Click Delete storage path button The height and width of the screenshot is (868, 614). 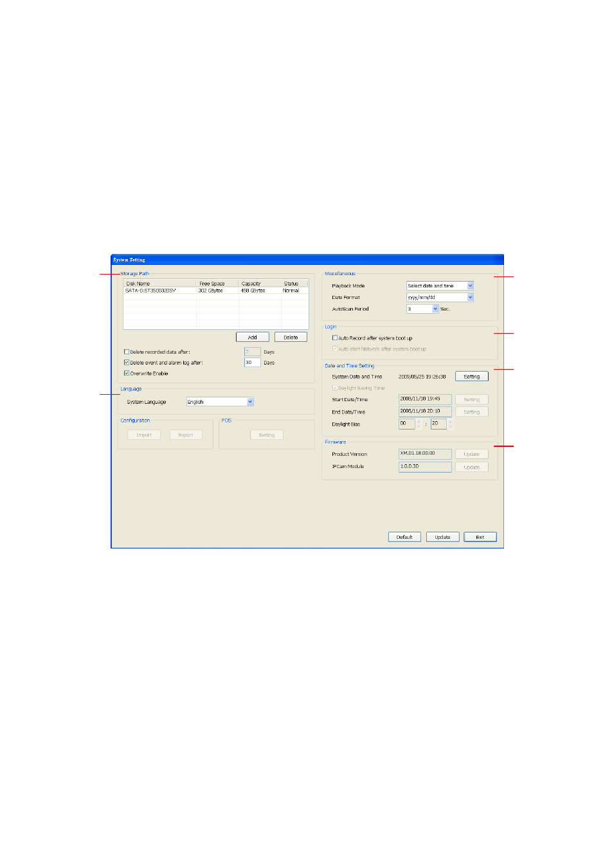pos(291,337)
